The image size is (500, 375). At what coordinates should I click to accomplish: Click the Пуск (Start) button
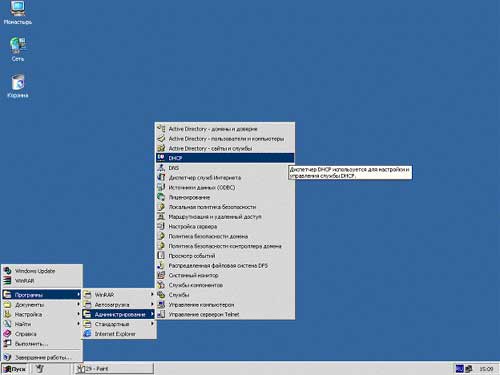tap(15, 369)
